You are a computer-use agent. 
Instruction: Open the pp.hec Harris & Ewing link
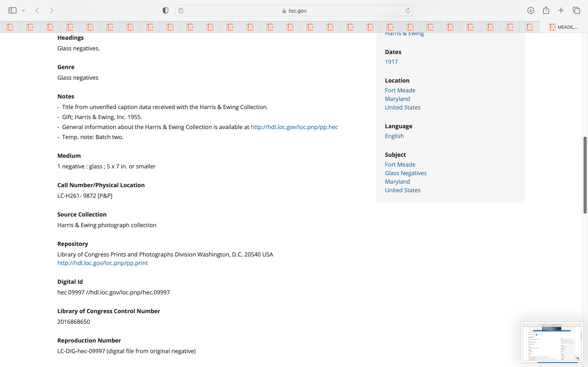click(294, 127)
